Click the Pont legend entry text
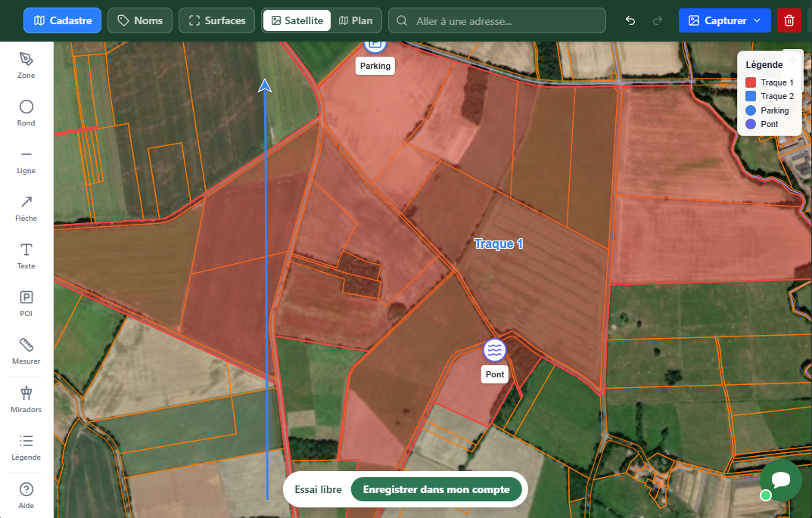 click(769, 124)
